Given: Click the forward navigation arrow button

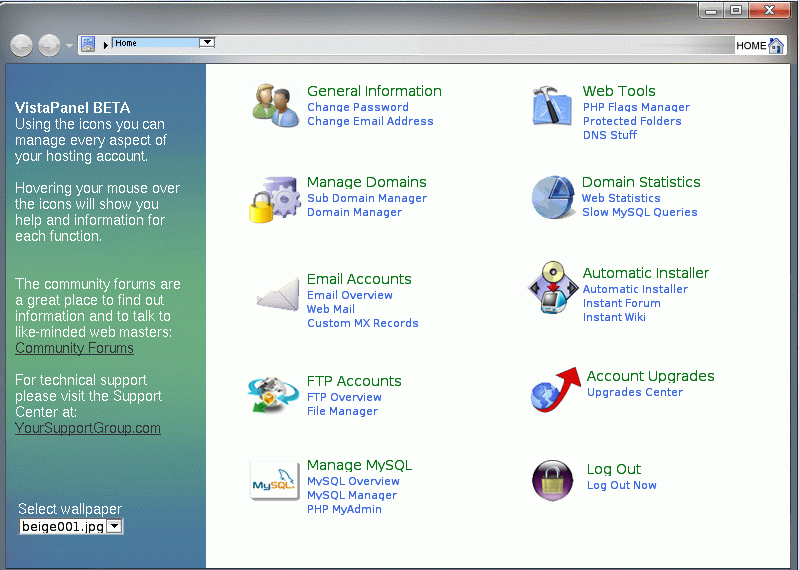Looking at the screenshot, I should point(49,46).
